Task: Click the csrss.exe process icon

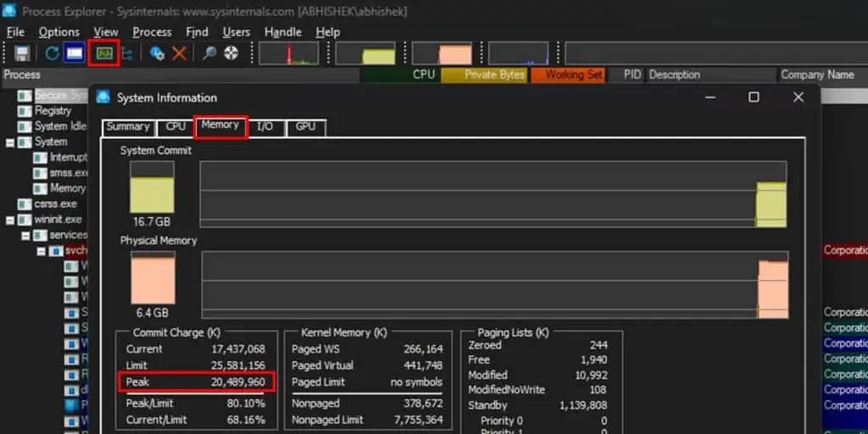Action: (x=25, y=204)
